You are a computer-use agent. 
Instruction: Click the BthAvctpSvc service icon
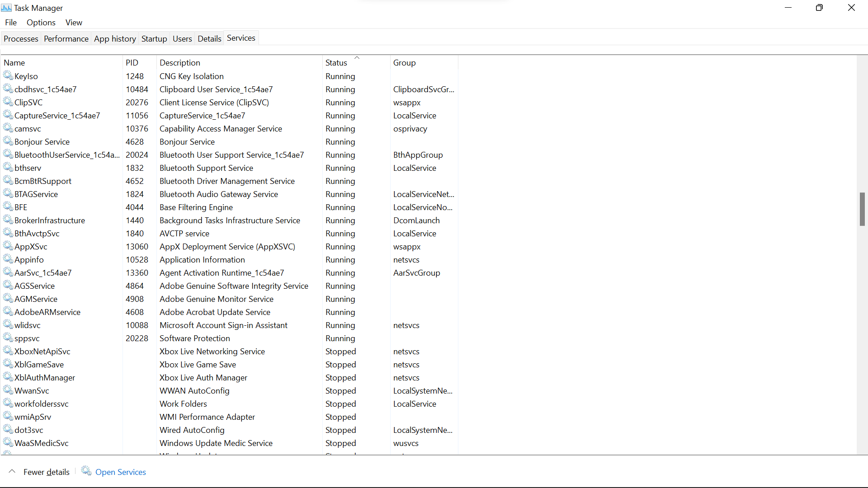pos(8,233)
